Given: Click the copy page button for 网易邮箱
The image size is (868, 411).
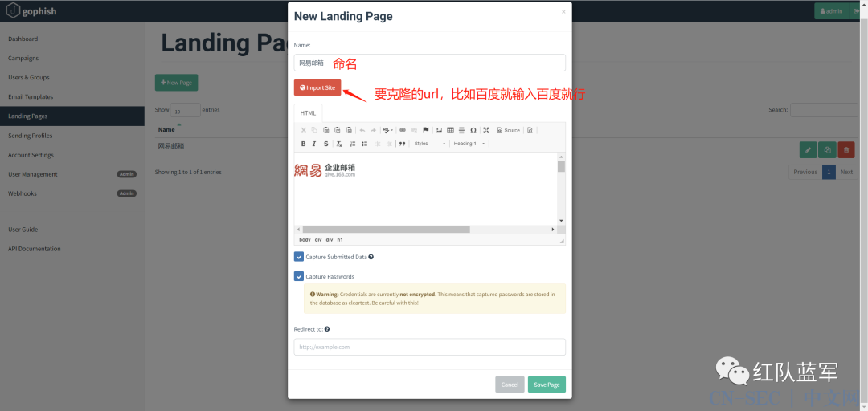Looking at the screenshot, I should pyautogui.click(x=827, y=150).
